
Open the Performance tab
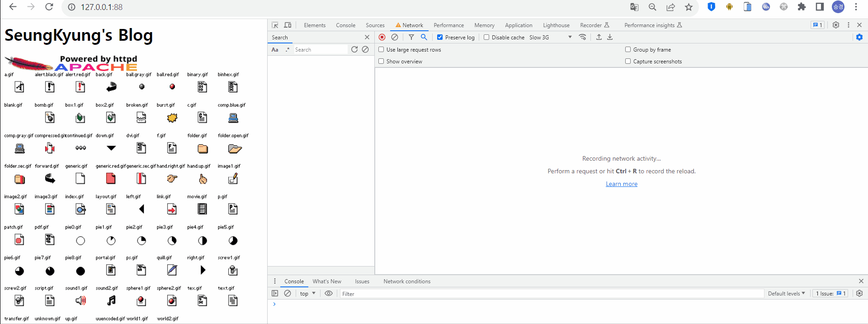(448, 25)
